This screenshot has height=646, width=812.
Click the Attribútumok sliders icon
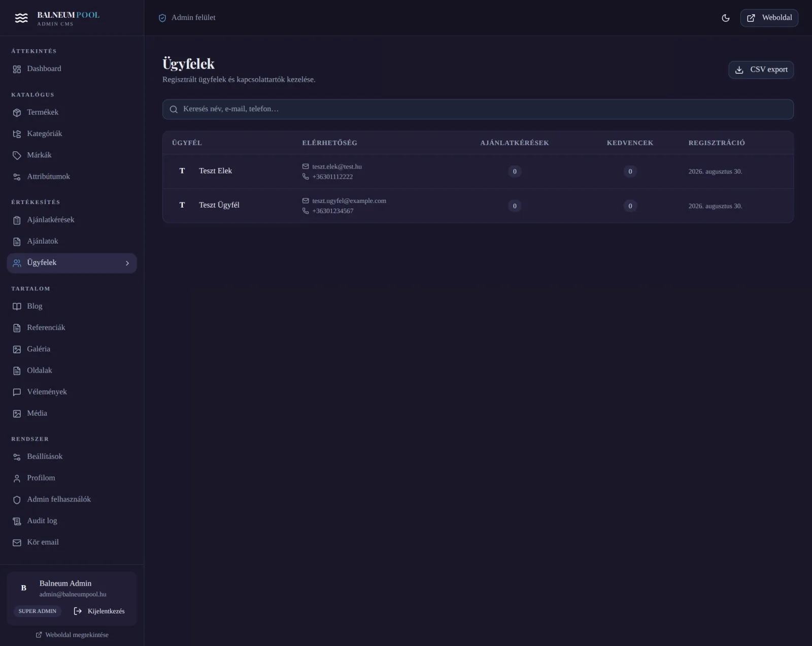click(17, 177)
